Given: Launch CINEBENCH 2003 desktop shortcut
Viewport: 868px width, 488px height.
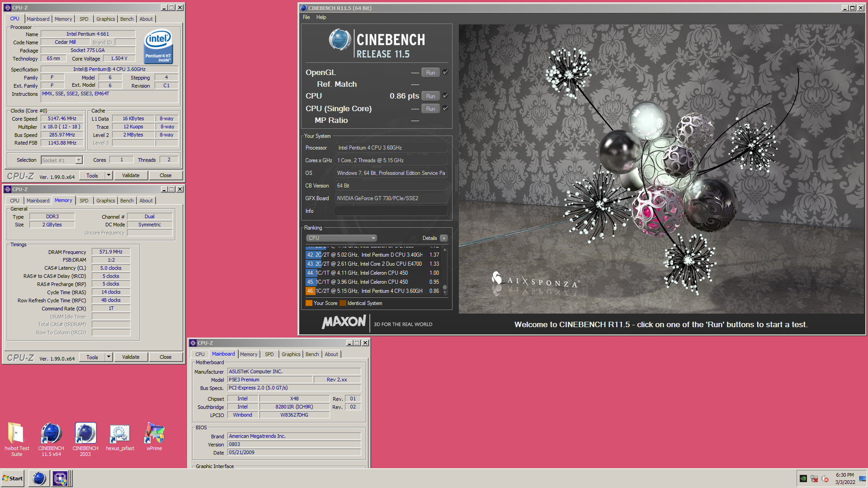Looking at the screenshot, I should [x=85, y=438].
